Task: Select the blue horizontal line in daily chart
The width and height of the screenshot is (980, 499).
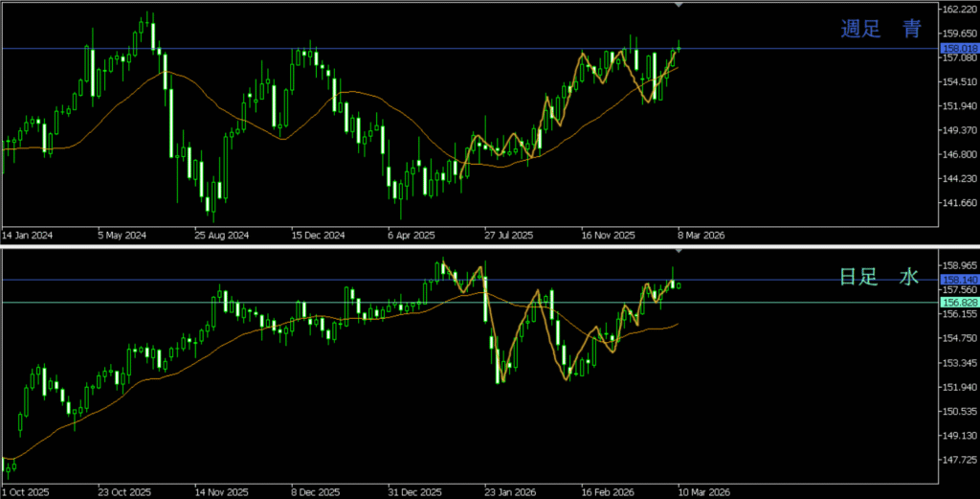Action: pyautogui.click(x=287, y=280)
